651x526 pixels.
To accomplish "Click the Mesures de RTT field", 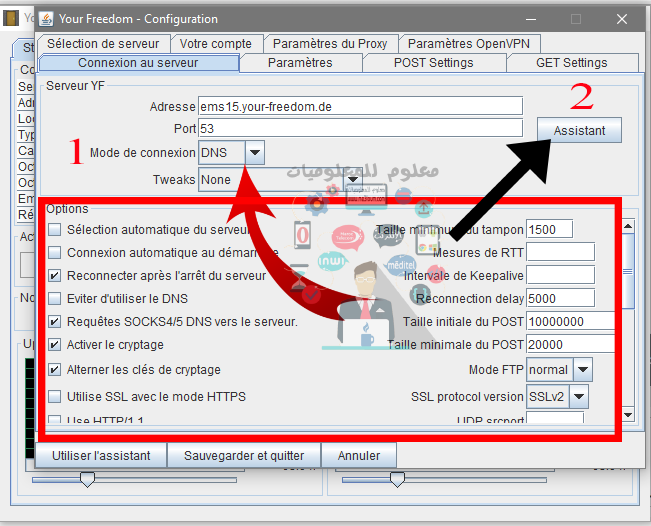I will 560,252.
